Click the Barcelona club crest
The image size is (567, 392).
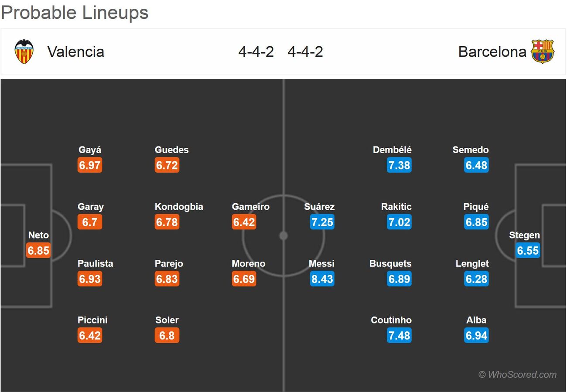point(542,51)
